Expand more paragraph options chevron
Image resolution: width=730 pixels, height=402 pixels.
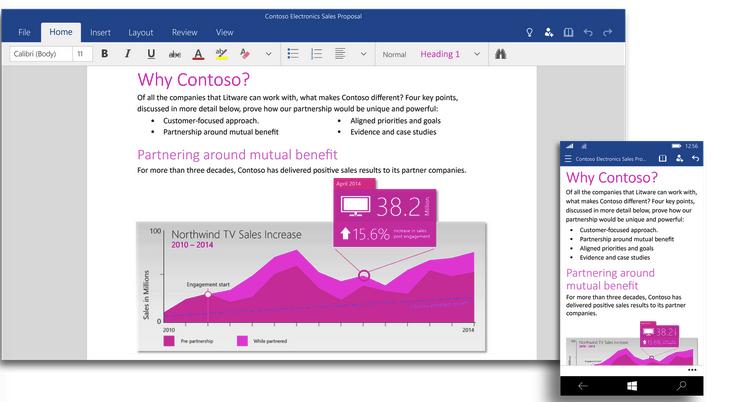pos(364,54)
